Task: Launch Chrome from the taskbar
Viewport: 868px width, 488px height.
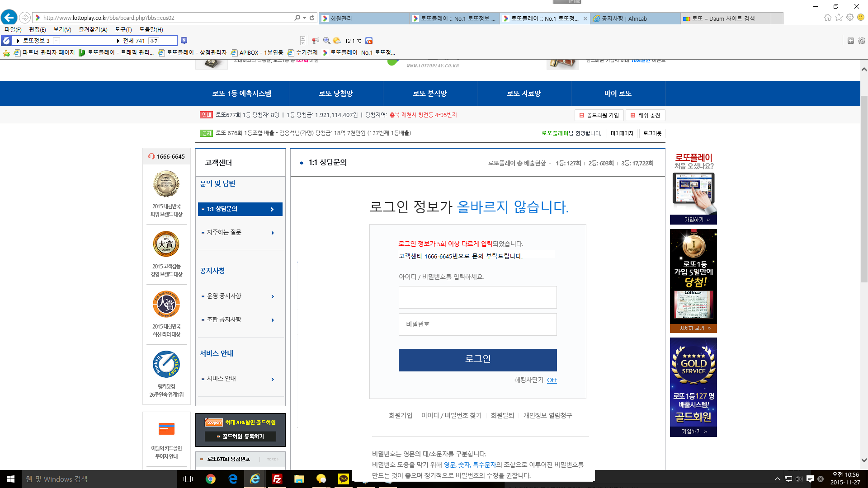Action: pos(211,479)
